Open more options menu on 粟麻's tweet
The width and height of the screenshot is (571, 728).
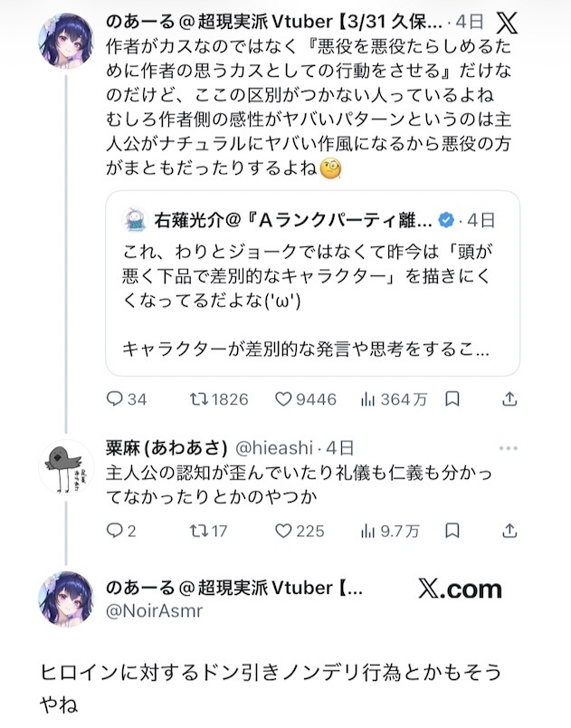(x=509, y=447)
